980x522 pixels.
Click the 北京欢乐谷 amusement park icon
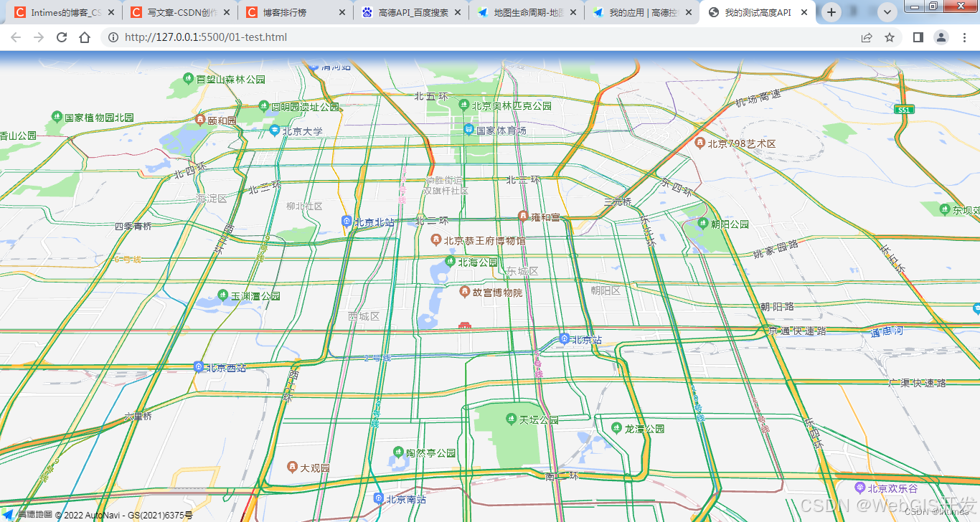[x=859, y=488]
